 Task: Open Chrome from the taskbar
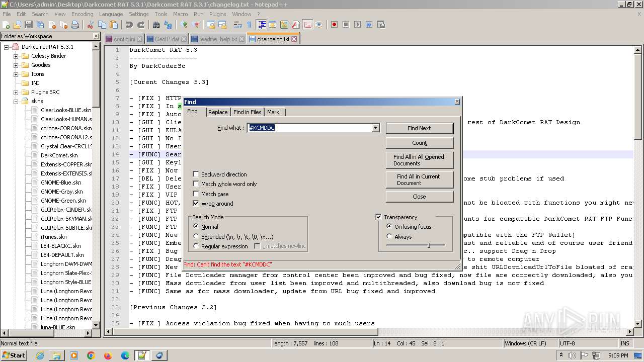tap(91, 355)
